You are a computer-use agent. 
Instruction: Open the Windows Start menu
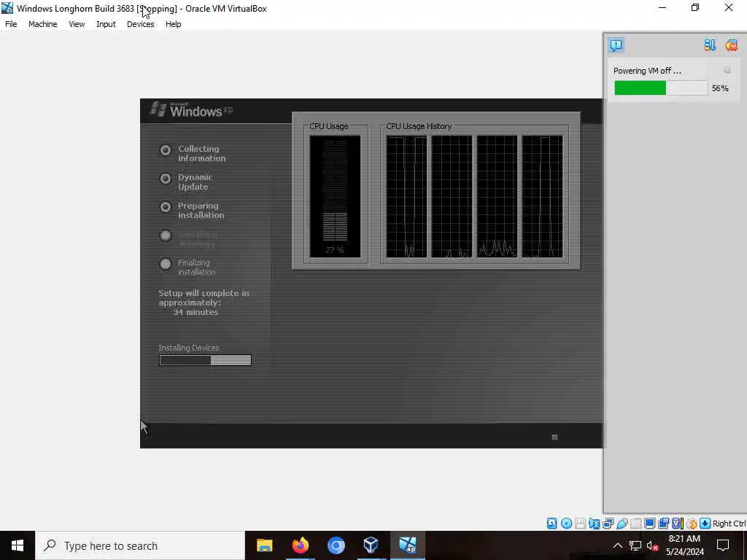pos(18,545)
